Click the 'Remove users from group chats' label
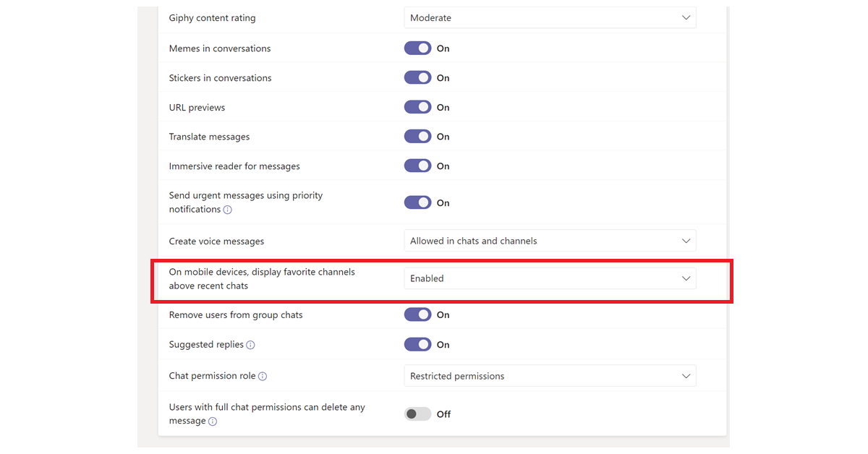 point(236,315)
